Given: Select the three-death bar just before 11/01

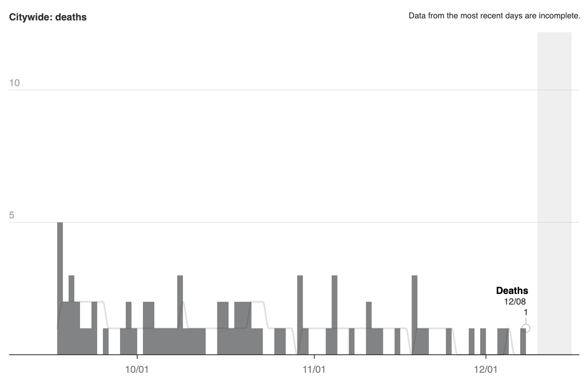Looking at the screenshot, I should pyautogui.click(x=300, y=314).
